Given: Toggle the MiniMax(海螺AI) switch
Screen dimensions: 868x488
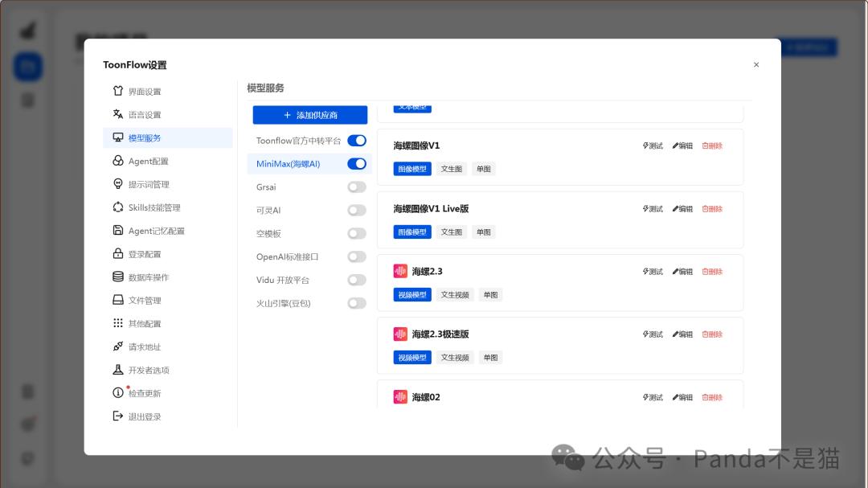Looking at the screenshot, I should [x=357, y=164].
